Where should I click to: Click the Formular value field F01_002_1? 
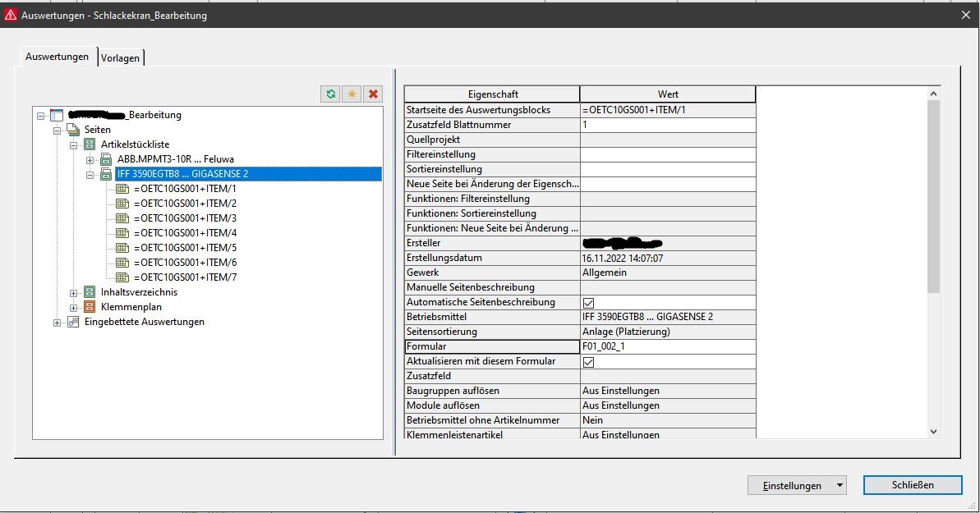(x=667, y=347)
